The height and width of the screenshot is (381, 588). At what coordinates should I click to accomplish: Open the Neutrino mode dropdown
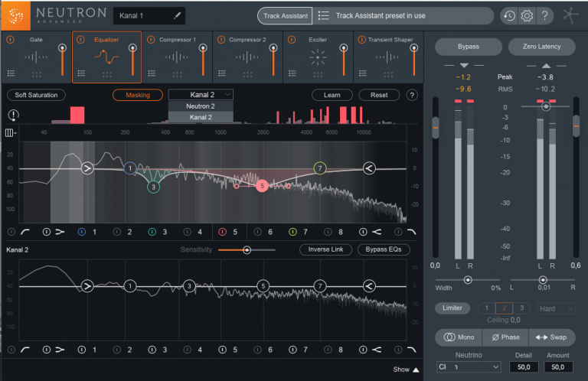coord(469,367)
